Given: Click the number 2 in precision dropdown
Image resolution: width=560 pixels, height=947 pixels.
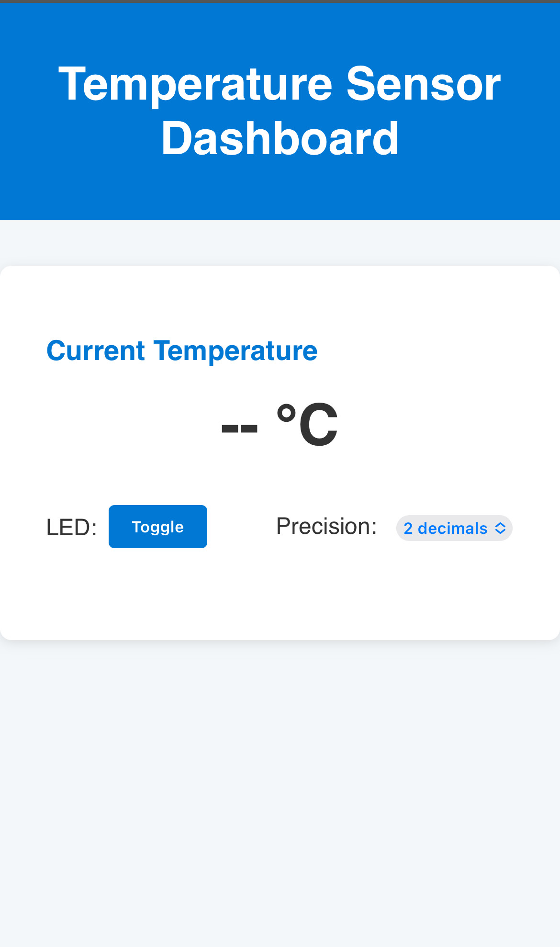Looking at the screenshot, I should 408,528.
